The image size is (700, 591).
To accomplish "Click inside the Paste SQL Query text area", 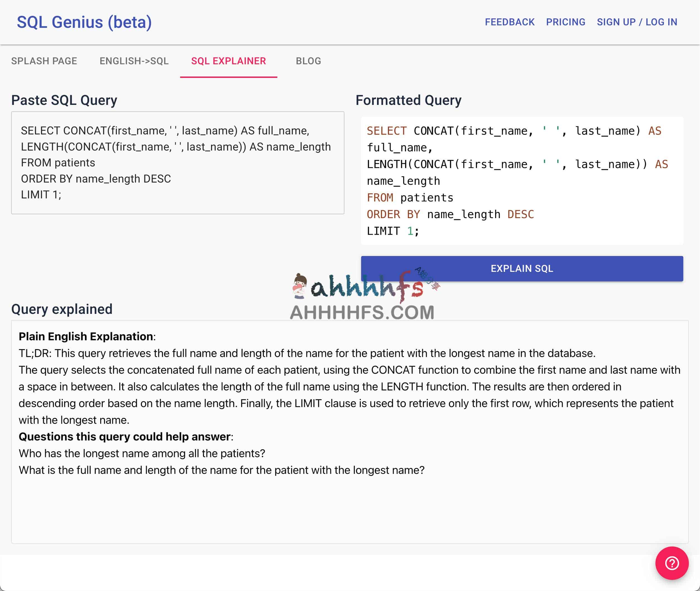I will 178,162.
